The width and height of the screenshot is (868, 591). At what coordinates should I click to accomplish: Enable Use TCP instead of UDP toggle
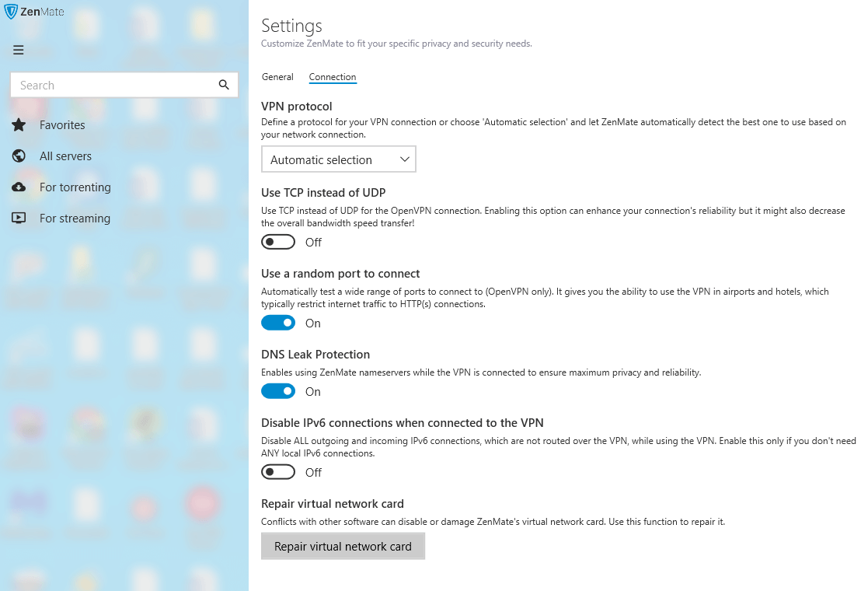coord(278,242)
